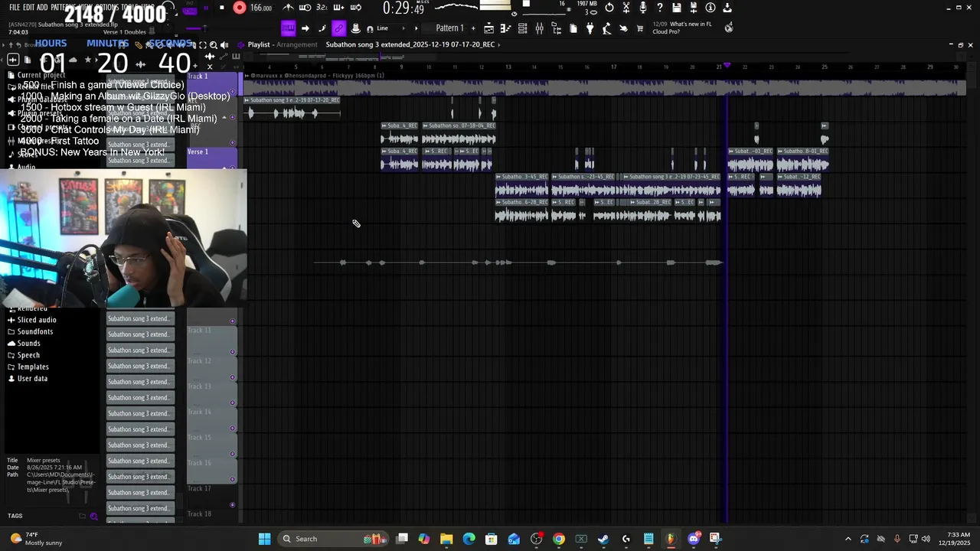Click the export render download icon
Image resolution: width=980 pixels, height=551 pixels.
click(727, 8)
